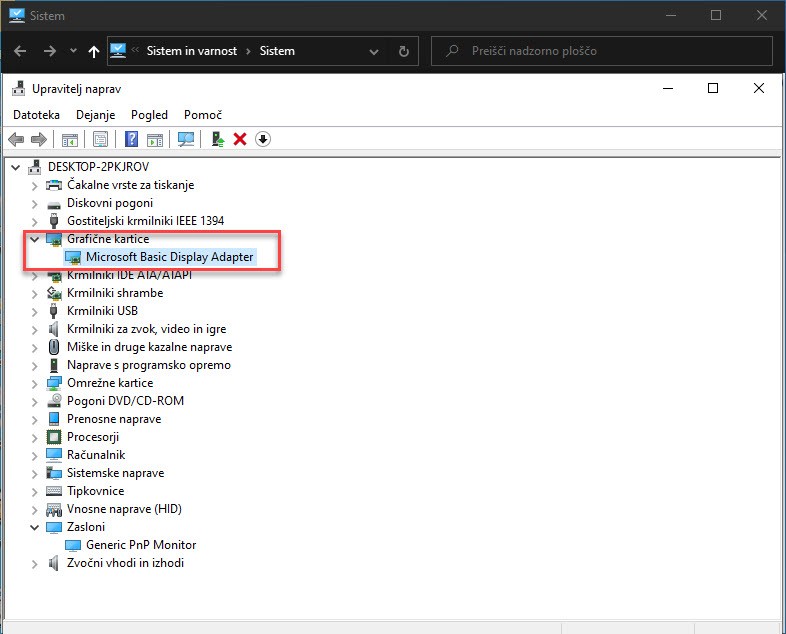Click the properties toolbar icon

pos(100,139)
